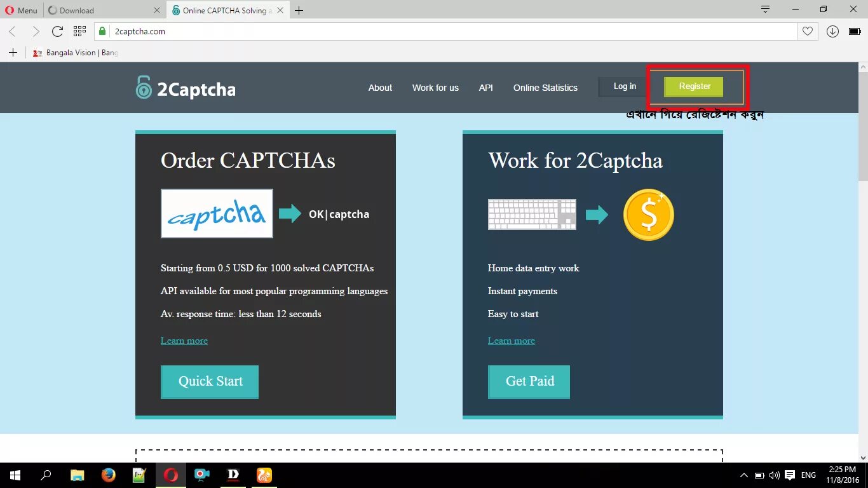
Task: Open the UC Browser taskbar icon
Action: point(264,475)
